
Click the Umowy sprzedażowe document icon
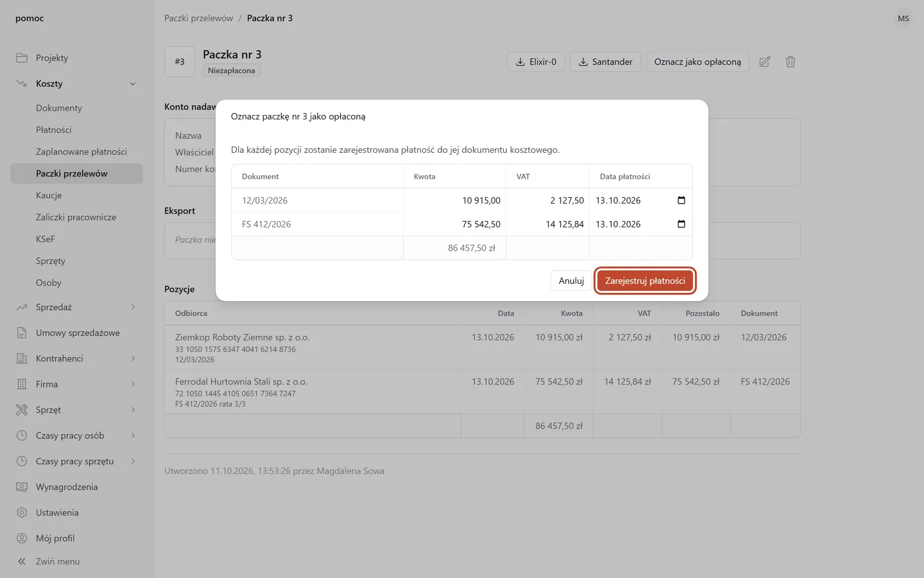coord(22,333)
